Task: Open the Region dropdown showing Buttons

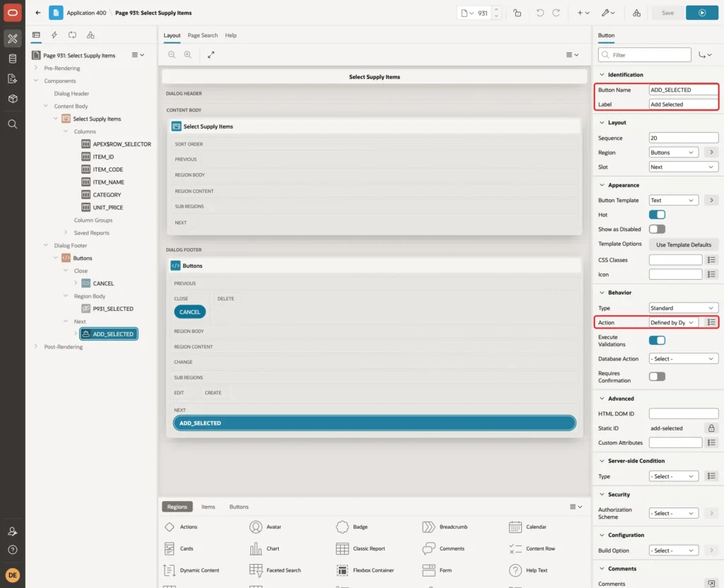Action: [x=674, y=153]
